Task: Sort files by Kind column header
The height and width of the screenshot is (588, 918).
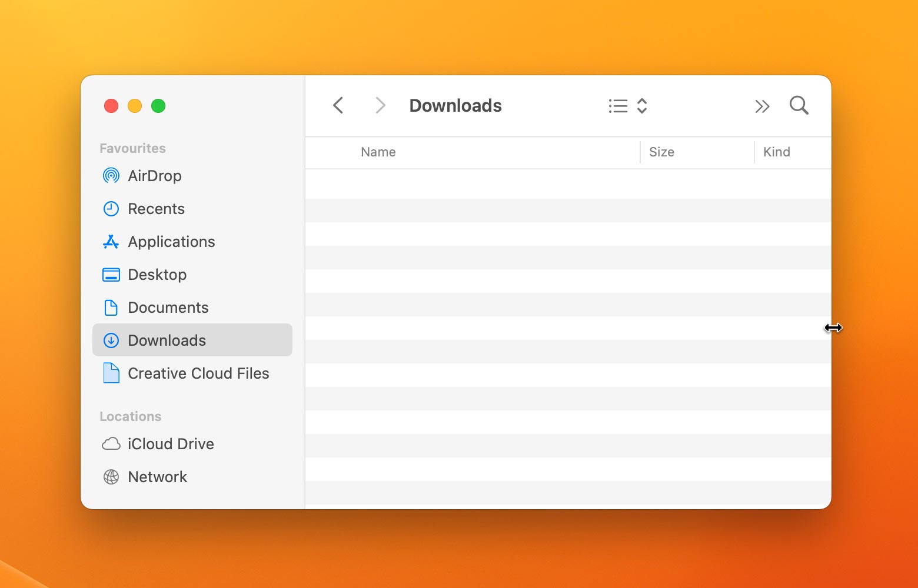Action: [x=776, y=152]
